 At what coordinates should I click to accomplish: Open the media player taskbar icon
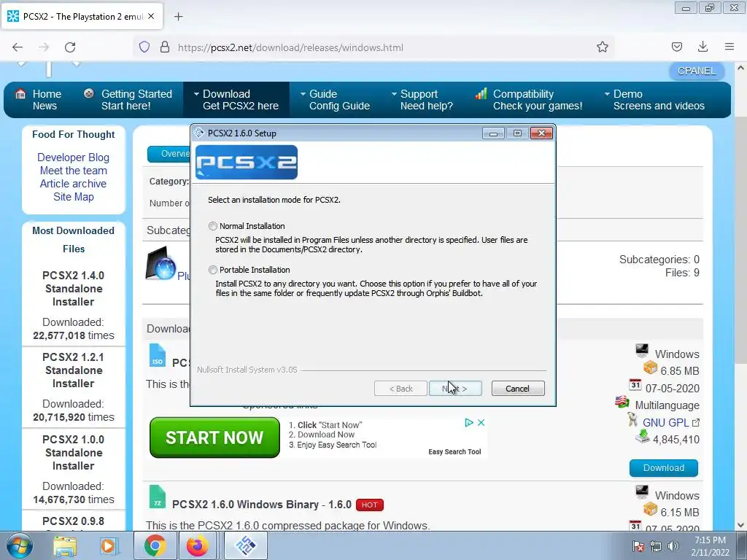point(109,545)
